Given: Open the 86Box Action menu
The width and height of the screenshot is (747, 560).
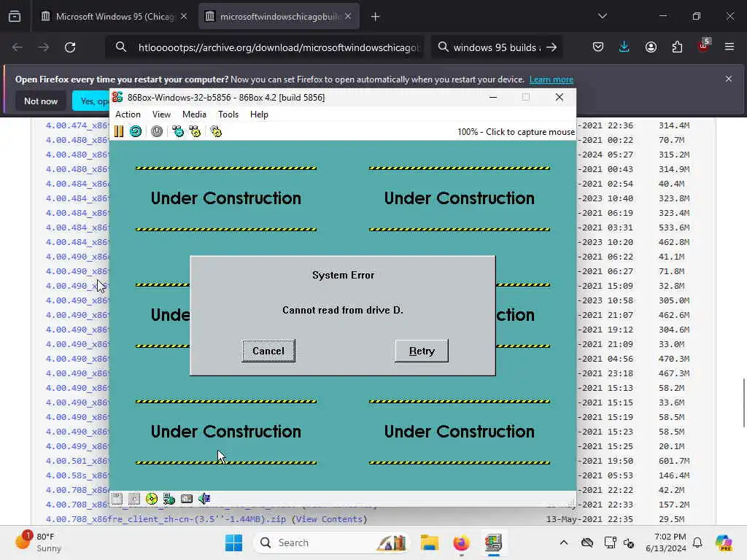Looking at the screenshot, I should pos(128,114).
